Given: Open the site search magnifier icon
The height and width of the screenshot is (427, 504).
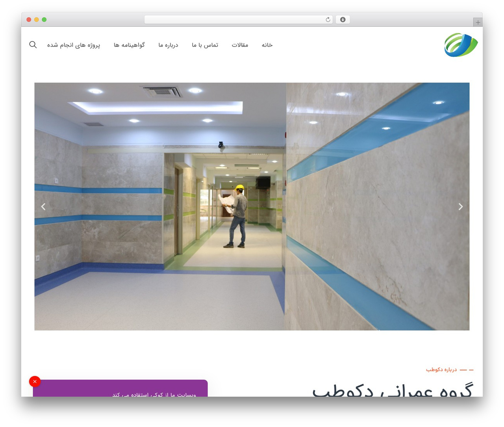Looking at the screenshot, I should [33, 45].
